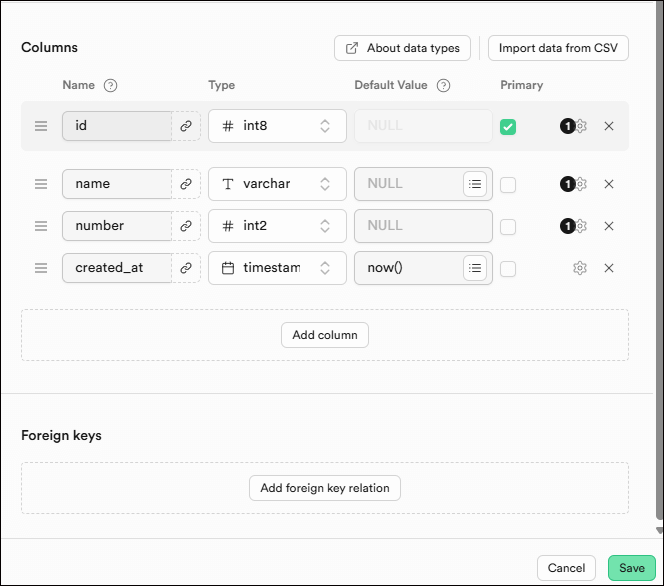This screenshot has width=664, height=586.
Task: Click Import data from CSV button
Action: (558, 48)
